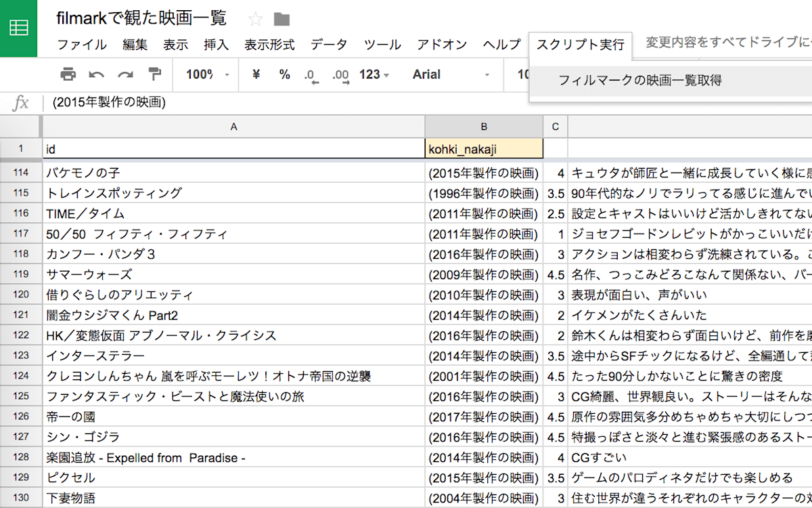Image resolution: width=812 pixels, height=508 pixels.
Task: Click (2009年製作の映画) in row 119
Action: [x=484, y=274]
